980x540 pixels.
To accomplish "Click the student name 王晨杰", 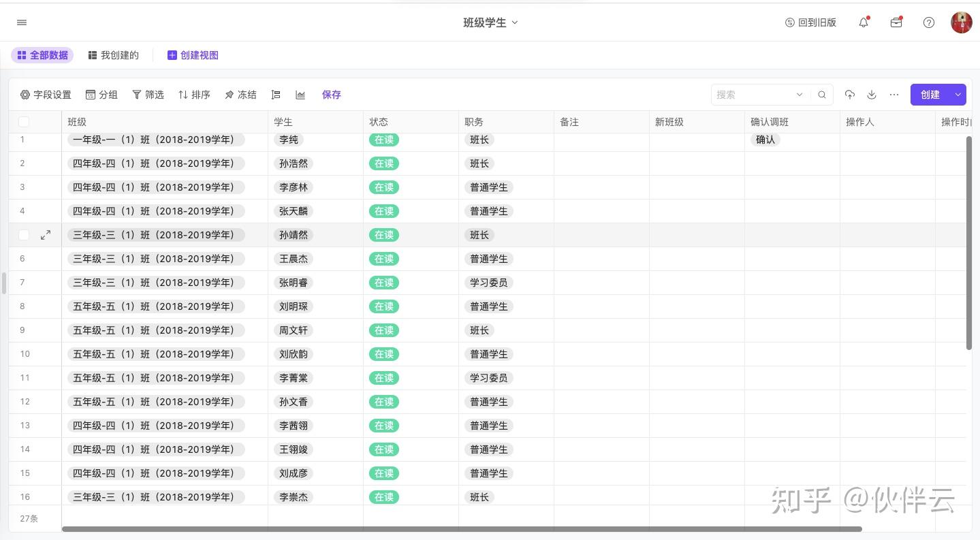I will click(294, 259).
